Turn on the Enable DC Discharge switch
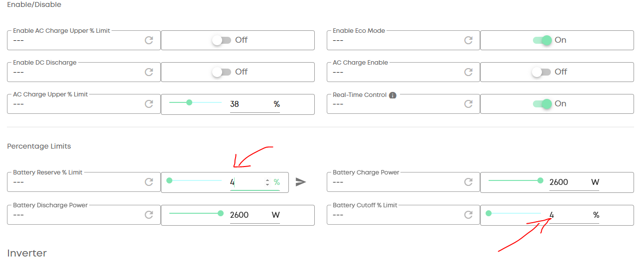The height and width of the screenshot is (260, 644). (221, 72)
